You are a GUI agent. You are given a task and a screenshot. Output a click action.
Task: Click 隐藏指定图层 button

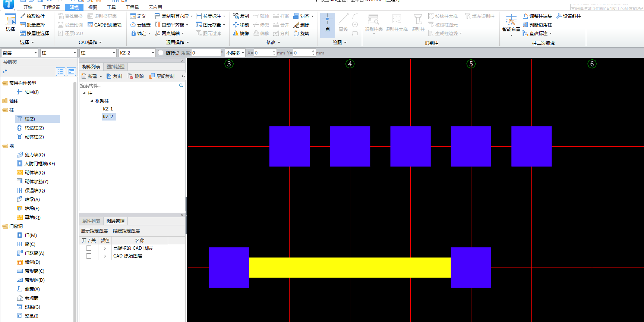pos(126,231)
